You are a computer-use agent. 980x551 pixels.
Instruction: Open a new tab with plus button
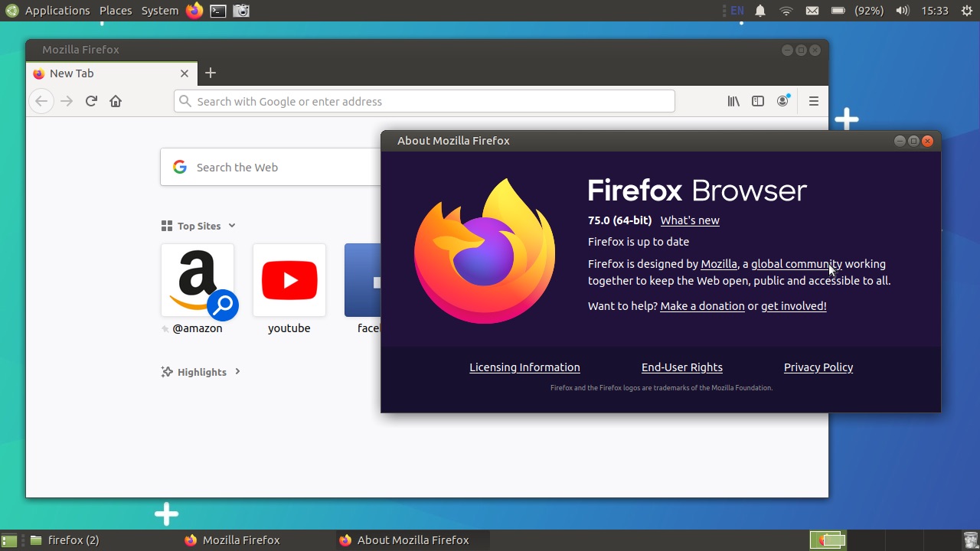[x=211, y=73]
